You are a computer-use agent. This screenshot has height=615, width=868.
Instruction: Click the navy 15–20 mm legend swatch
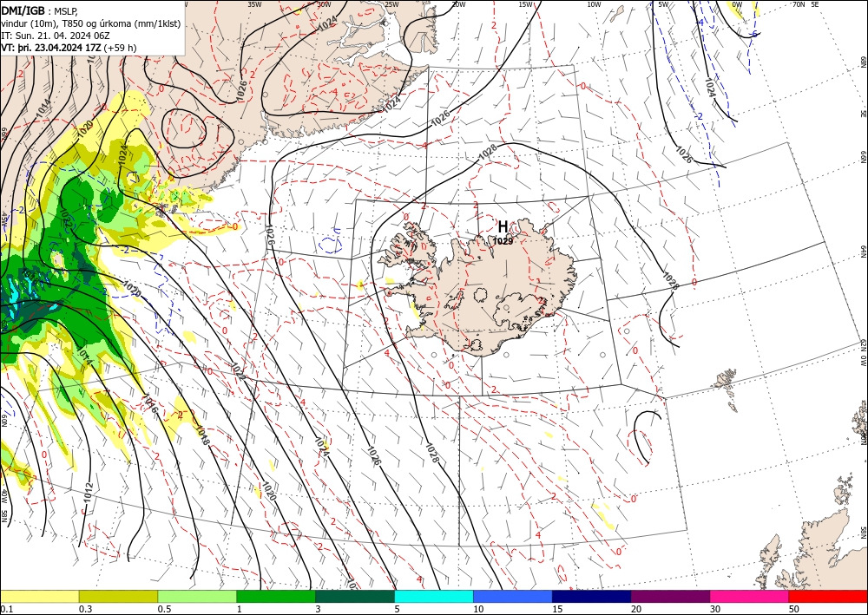592,596
